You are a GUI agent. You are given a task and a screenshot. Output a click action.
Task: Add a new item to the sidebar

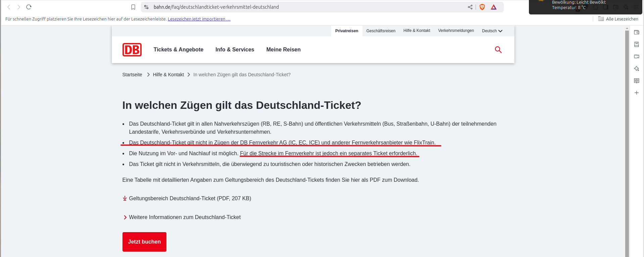tap(637, 93)
